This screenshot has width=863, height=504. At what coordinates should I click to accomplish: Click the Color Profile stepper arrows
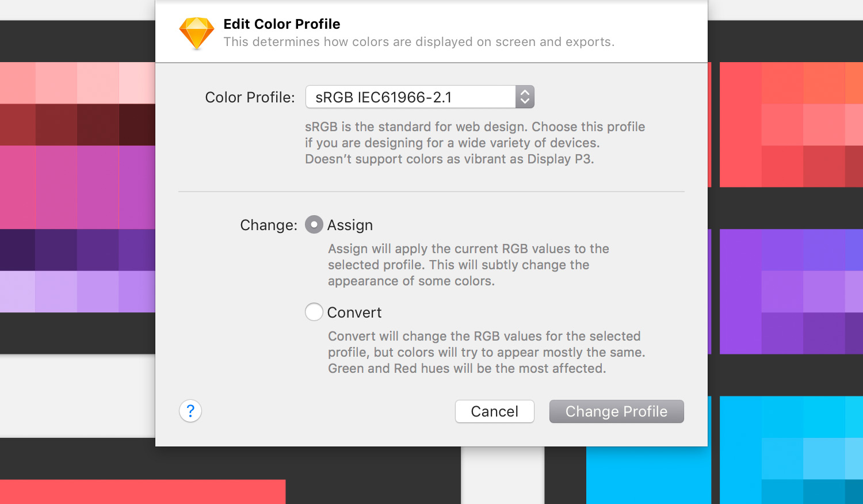tap(525, 97)
